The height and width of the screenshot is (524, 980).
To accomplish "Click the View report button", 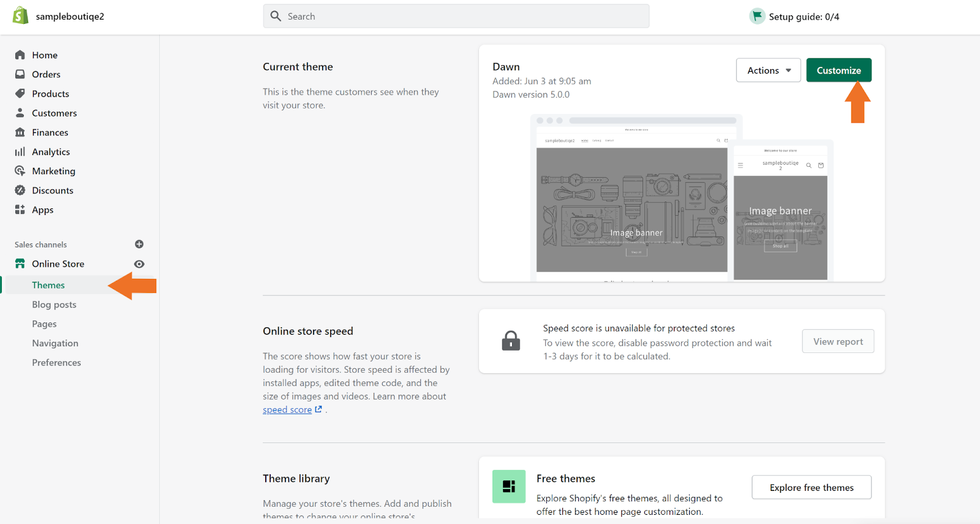I will tap(838, 341).
